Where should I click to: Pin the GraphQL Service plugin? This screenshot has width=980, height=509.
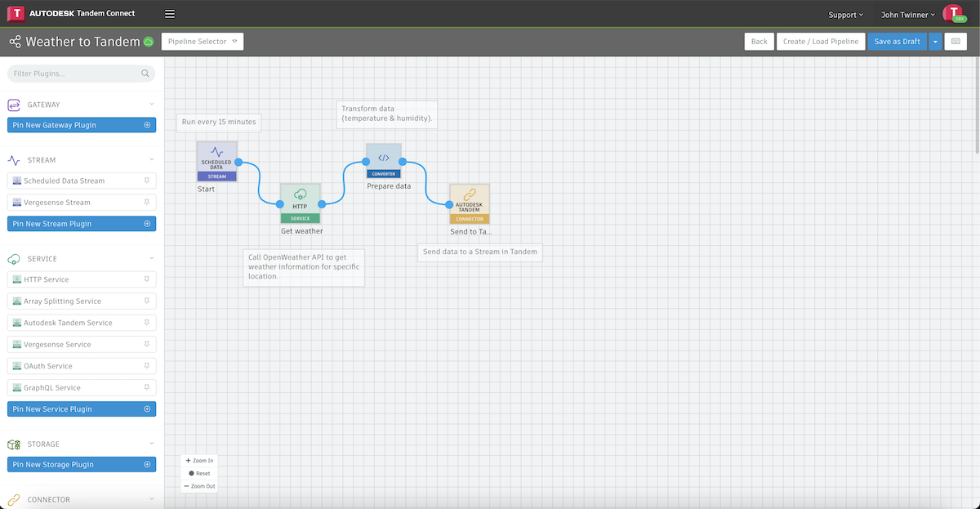click(147, 388)
